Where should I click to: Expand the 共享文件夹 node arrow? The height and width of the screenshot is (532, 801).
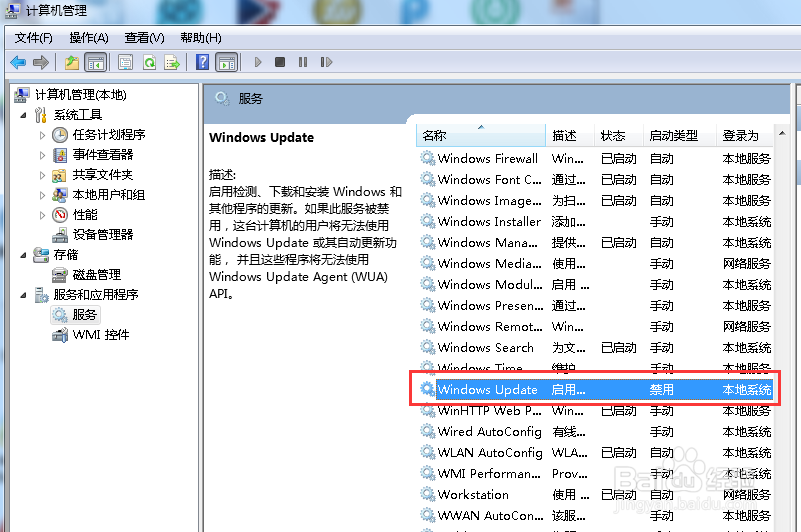[x=42, y=175]
